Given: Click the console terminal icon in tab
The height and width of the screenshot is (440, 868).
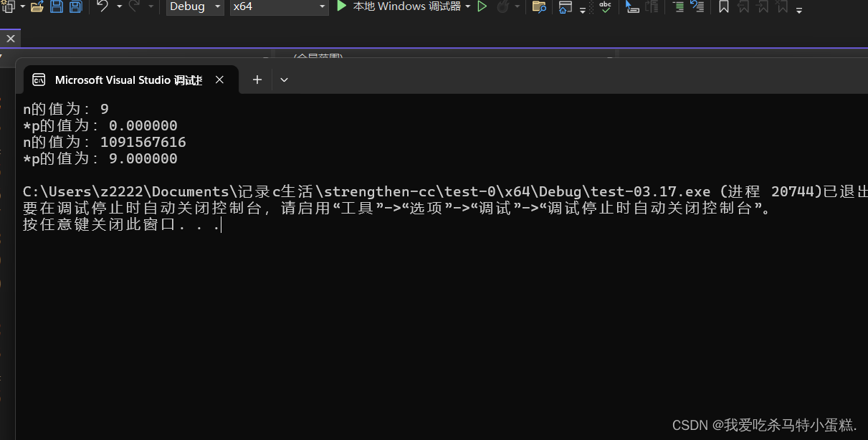Looking at the screenshot, I should (39, 80).
